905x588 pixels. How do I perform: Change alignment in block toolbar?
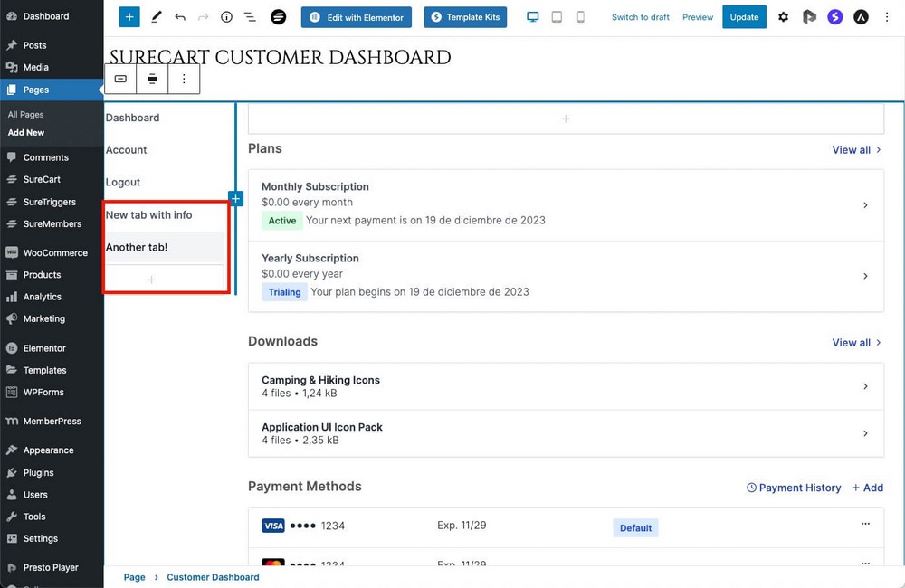click(x=152, y=79)
